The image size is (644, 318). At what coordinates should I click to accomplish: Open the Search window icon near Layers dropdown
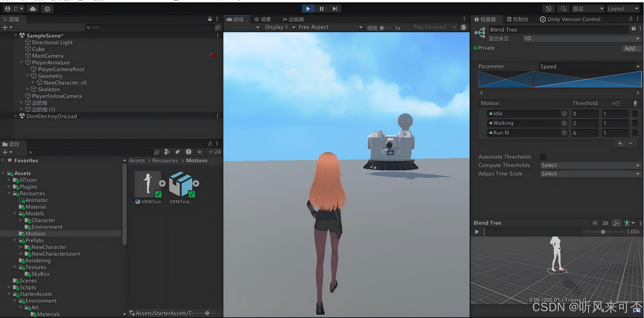[563, 9]
